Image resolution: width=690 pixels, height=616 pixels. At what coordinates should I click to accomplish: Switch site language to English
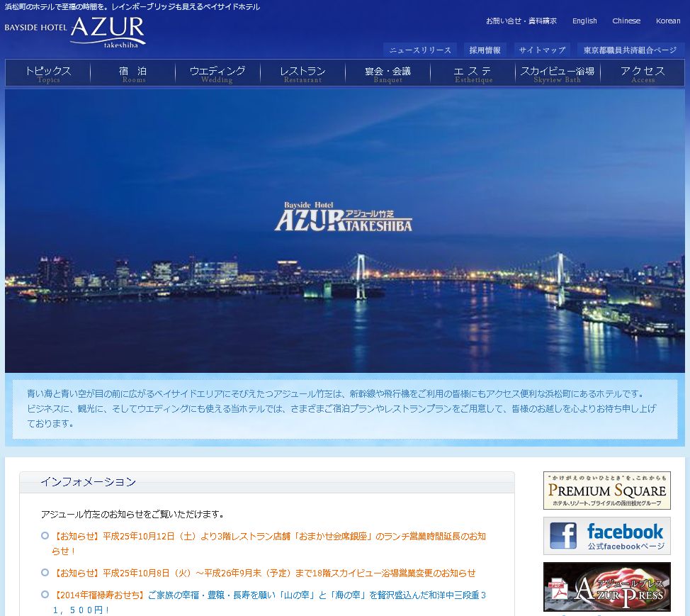[x=584, y=21]
